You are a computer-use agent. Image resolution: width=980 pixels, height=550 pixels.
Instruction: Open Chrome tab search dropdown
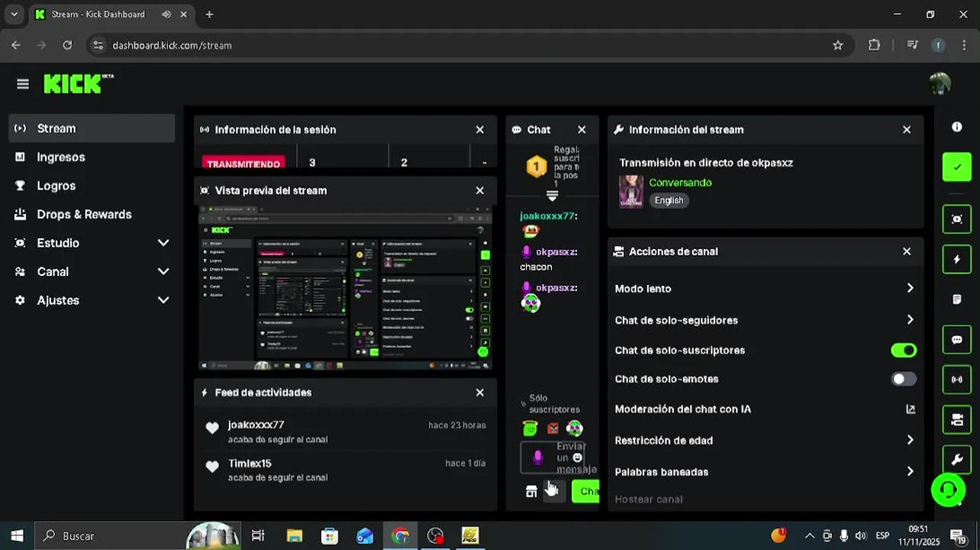coord(14,15)
